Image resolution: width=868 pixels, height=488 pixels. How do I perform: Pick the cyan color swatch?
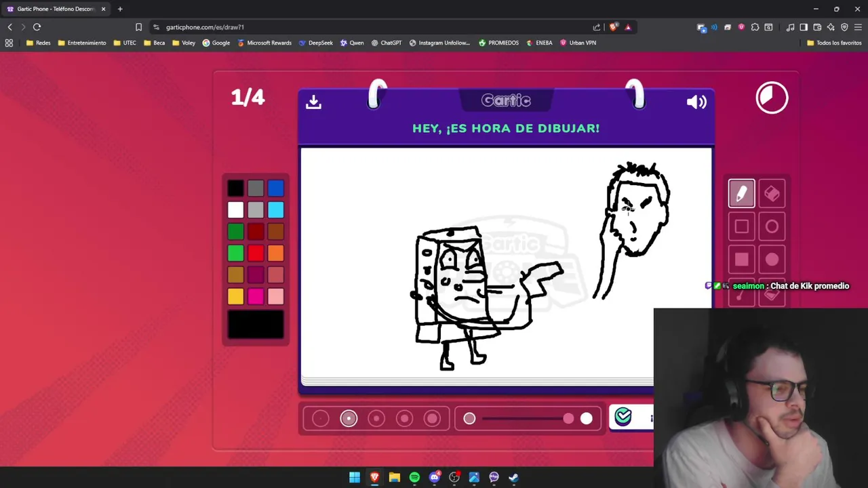pos(275,210)
